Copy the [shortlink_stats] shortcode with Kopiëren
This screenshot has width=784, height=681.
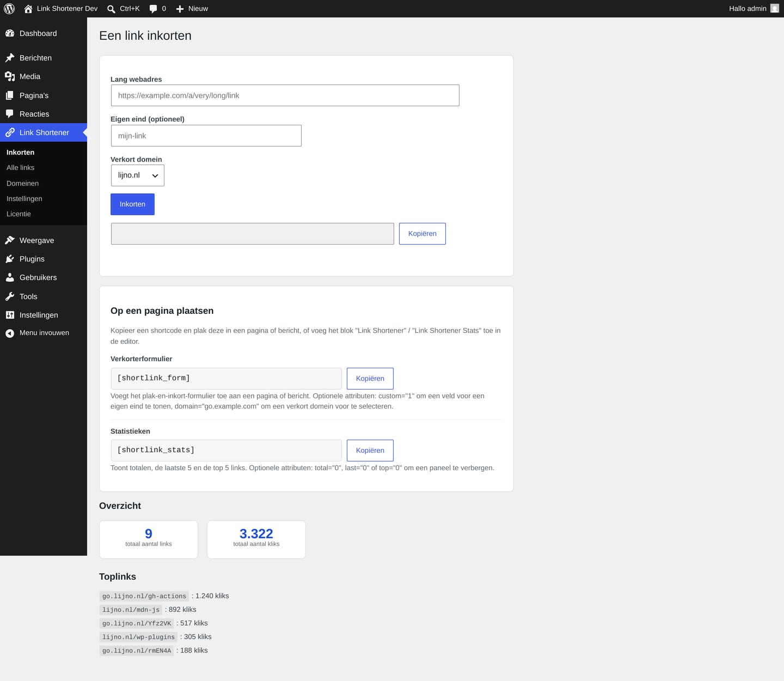pos(370,451)
